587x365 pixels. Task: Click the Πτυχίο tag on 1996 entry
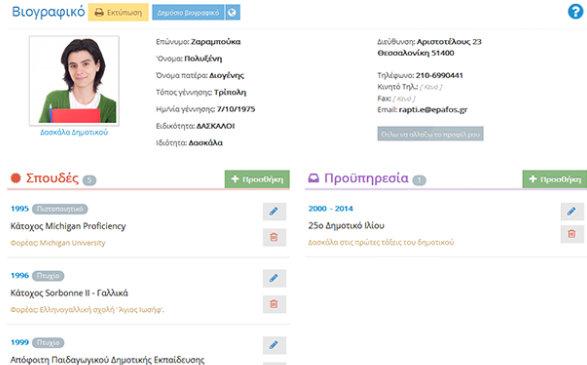(48, 276)
